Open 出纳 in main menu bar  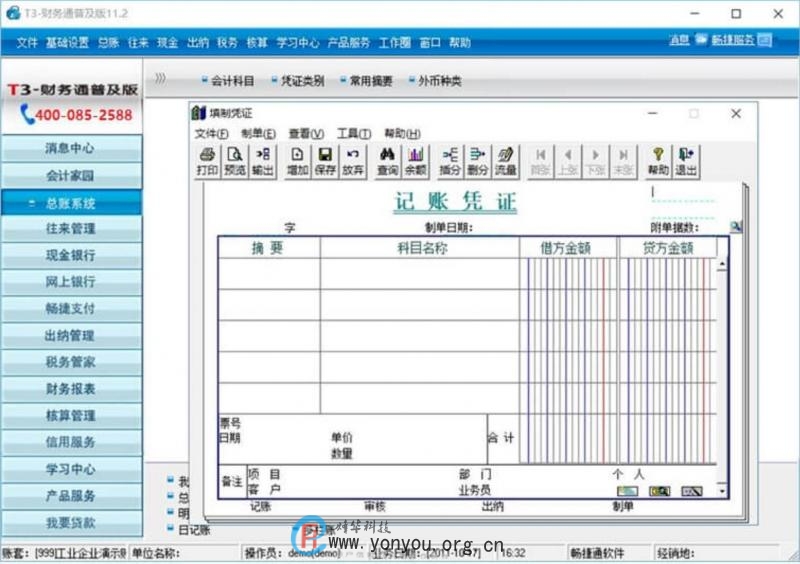point(198,43)
